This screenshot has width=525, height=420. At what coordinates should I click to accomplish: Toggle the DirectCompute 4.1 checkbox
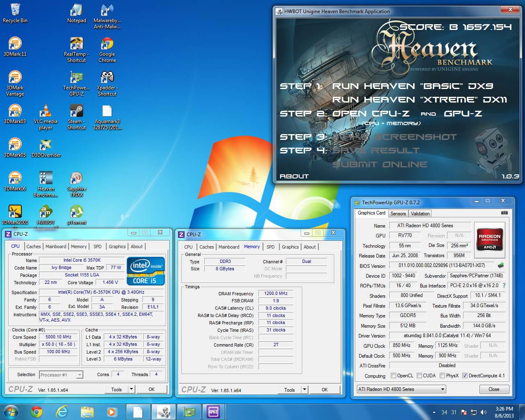[465, 375]
